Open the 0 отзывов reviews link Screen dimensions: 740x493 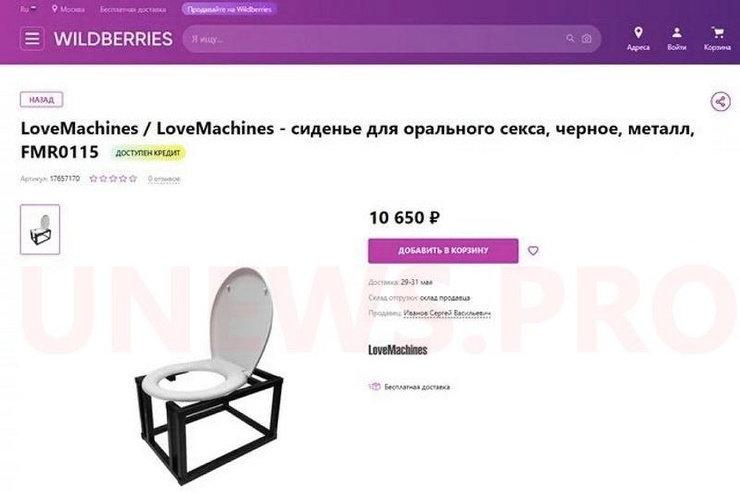point(164,179)
